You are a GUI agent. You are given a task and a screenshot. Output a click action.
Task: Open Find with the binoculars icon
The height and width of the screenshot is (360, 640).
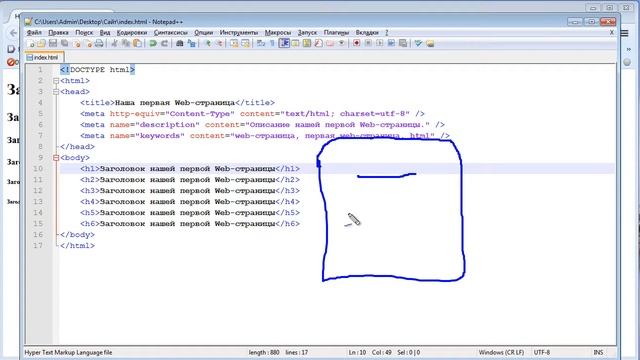point(179,43)
